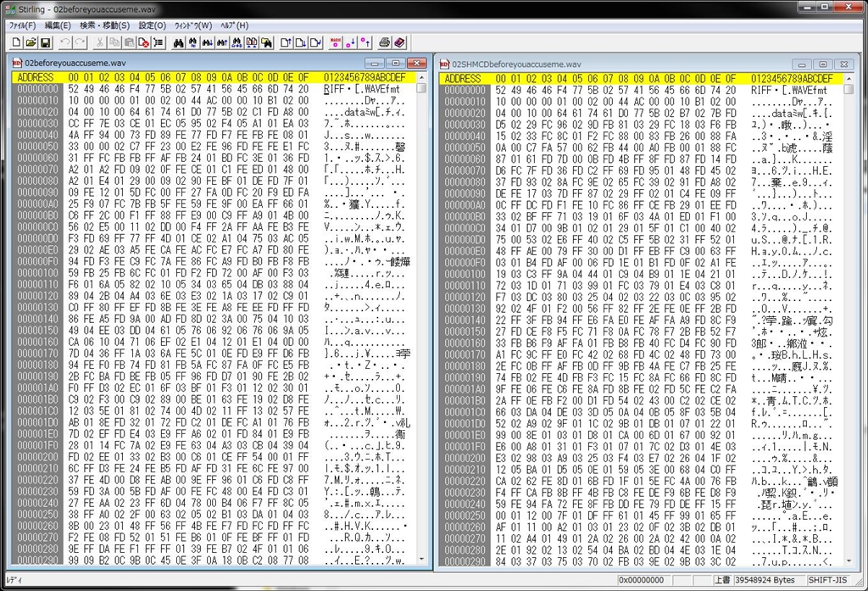Save the file with the floppy disk icon
Image resolution: width=868 pixels, height=591 pixels.
45,42
